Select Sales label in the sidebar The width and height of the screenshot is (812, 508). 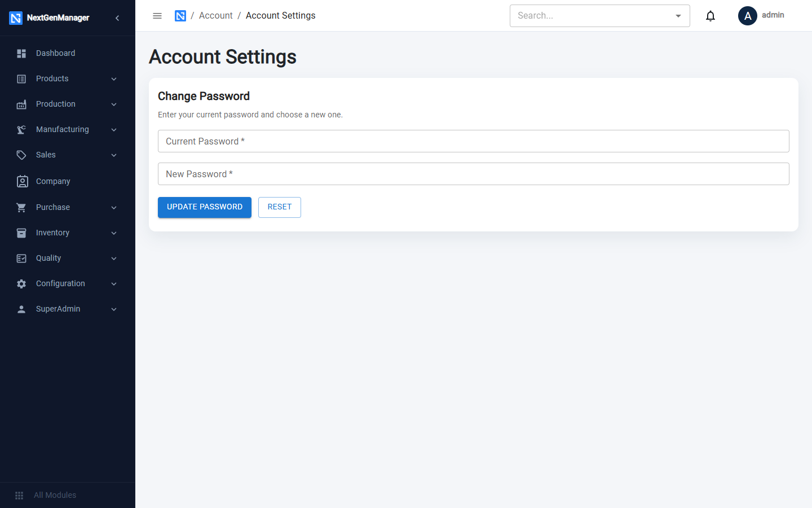click(46, 155)
